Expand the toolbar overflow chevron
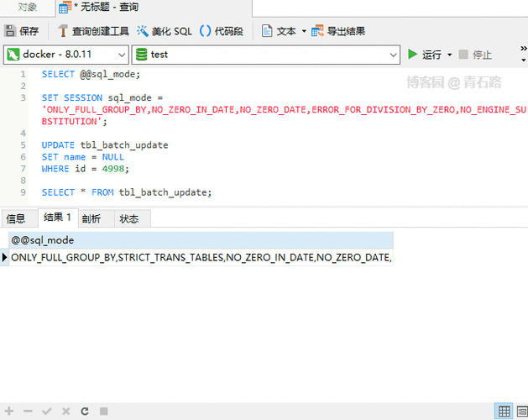Screen dimensions: 528x420 click(523, 49)
